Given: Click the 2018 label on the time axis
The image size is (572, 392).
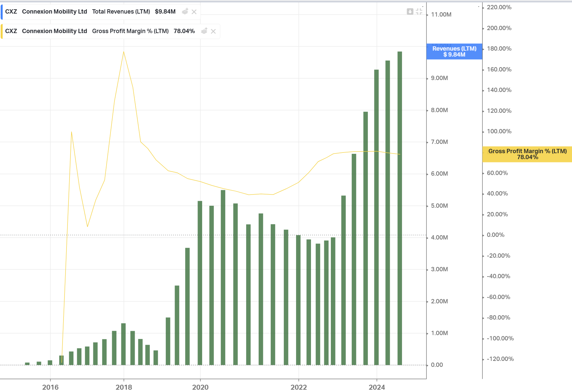Looking at the screenshot, I should point(124,387).
